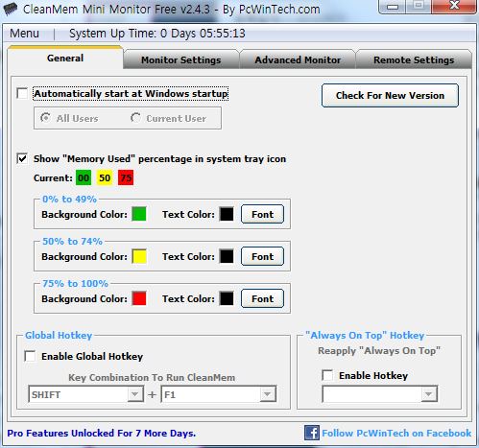The image size is (479, 448).
Task: Expand the F1 key dropdown
Action: coord(268,394)
